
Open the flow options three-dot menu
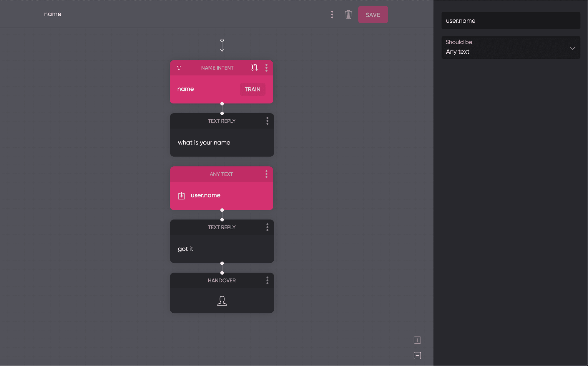(x=332, y=14)
